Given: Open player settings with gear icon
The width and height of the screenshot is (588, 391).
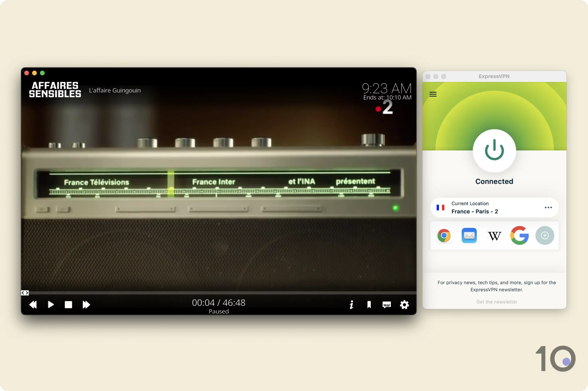Looking at the screenshot, I should tap(404, 304).
